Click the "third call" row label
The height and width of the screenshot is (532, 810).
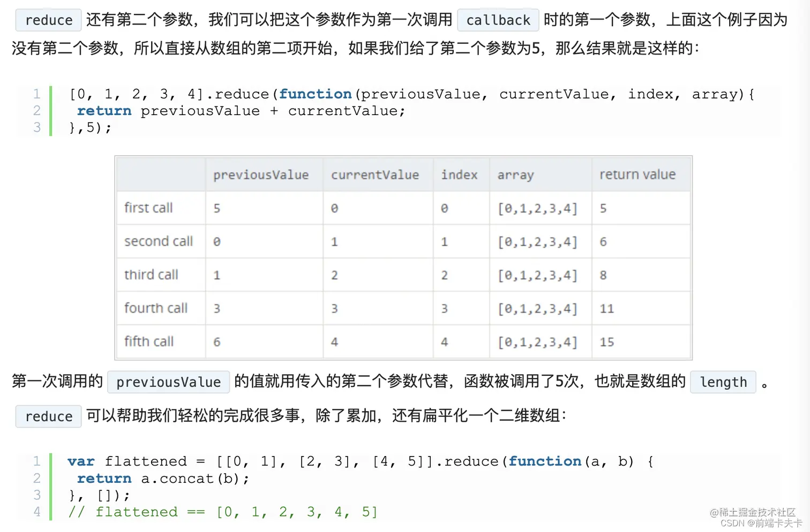151,275
